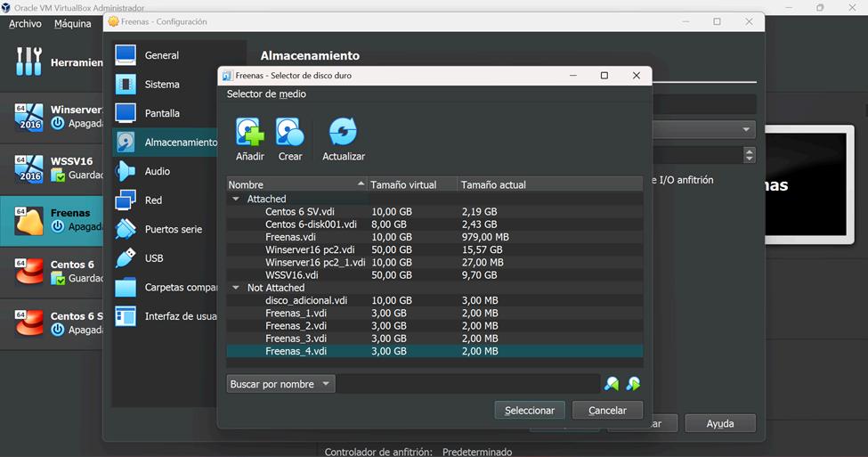Select Freenas_4.vdi disk row
Image resolution: width=868 pixels, height=457 pixels.
[434, 351]
